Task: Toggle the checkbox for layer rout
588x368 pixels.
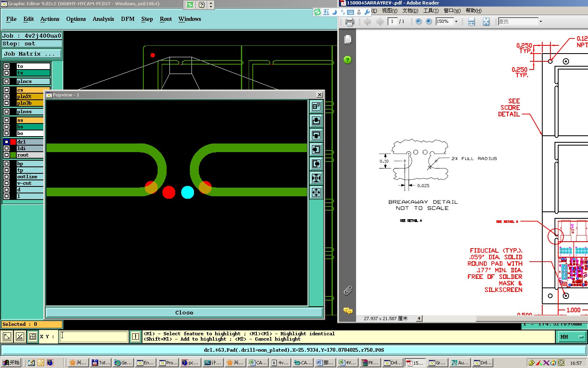Action: point(7,155)
